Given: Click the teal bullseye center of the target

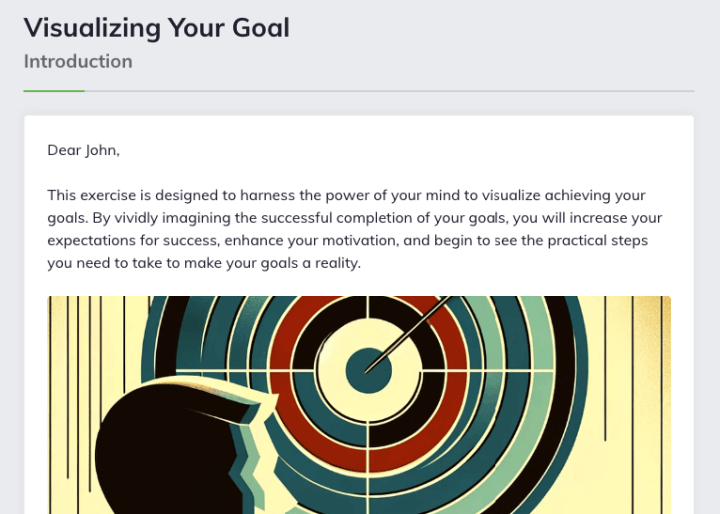Looking at the screenshot, I should (368, 371).
